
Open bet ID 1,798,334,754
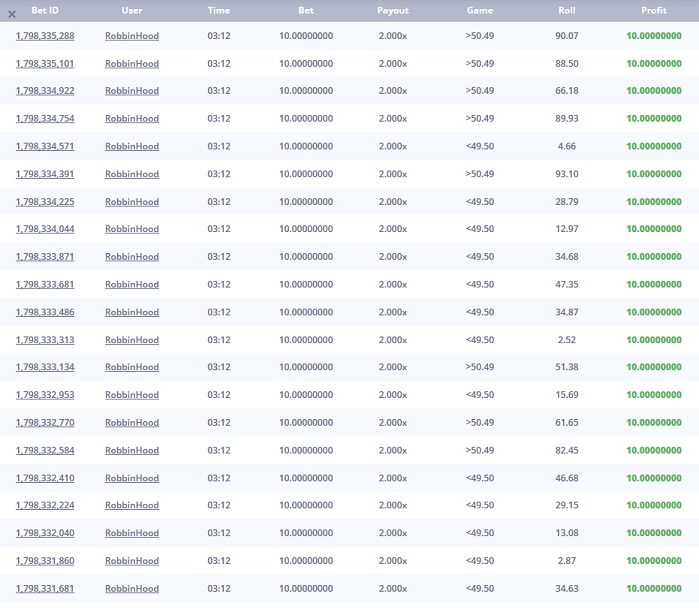click(45, 118)
